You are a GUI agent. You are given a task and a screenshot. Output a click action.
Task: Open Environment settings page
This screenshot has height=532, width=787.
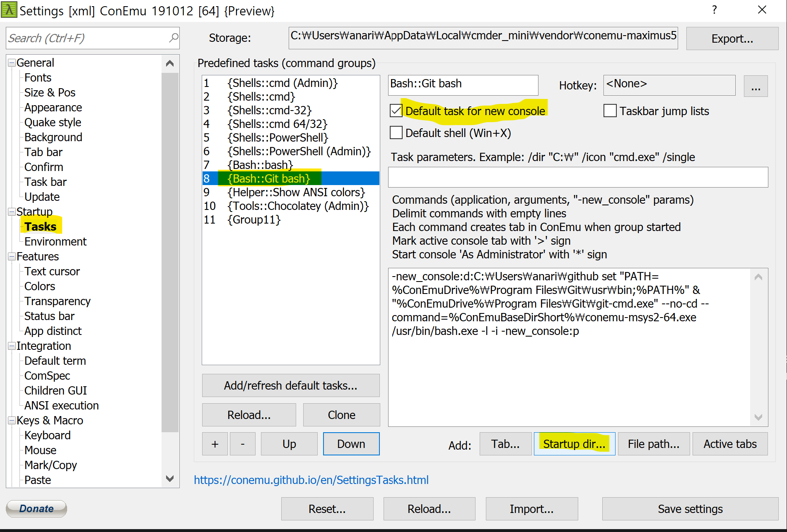coord(56,242)
